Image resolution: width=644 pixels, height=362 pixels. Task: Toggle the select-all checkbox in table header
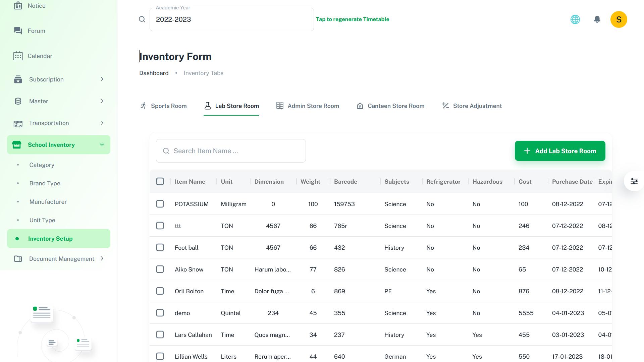click(160, 182)
